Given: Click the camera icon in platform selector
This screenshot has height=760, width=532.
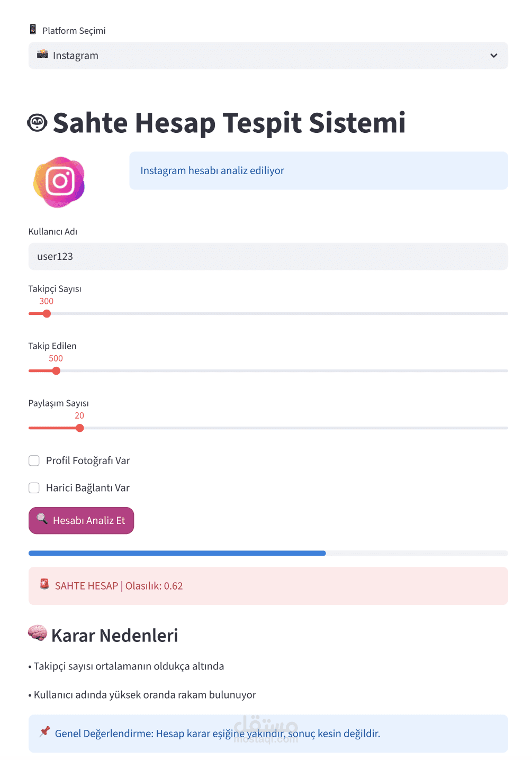Looking at the screenshot, I should 42,54.
